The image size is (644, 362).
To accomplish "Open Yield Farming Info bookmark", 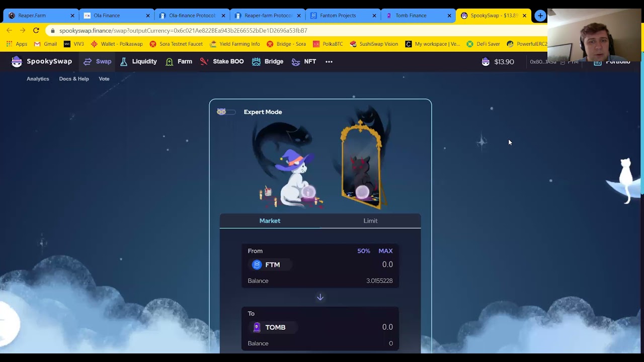I will pyautogui.click(x=234, y=44).
